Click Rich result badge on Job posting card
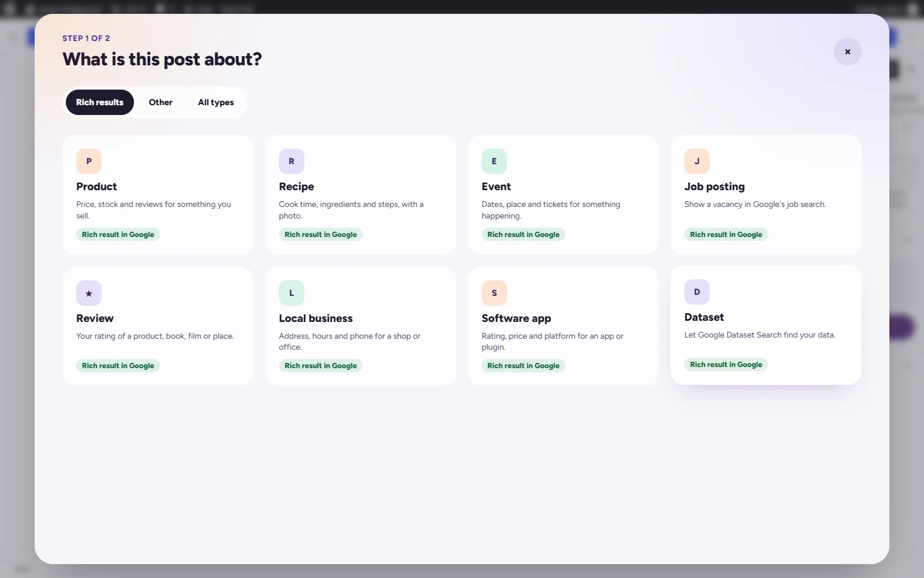This screenshot has width=924, height=578. click(726, 235)
